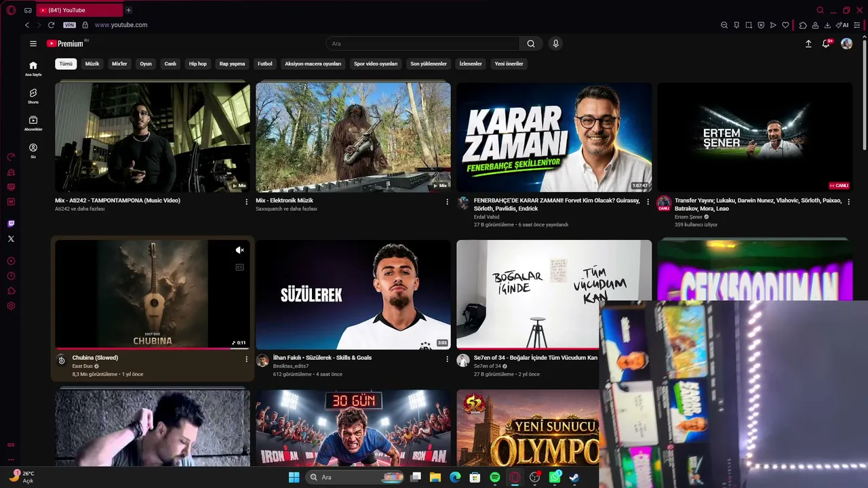
Task: Select the Yeni öneriler filter chip
Action: pyautogui.click(x=509, y=64)
